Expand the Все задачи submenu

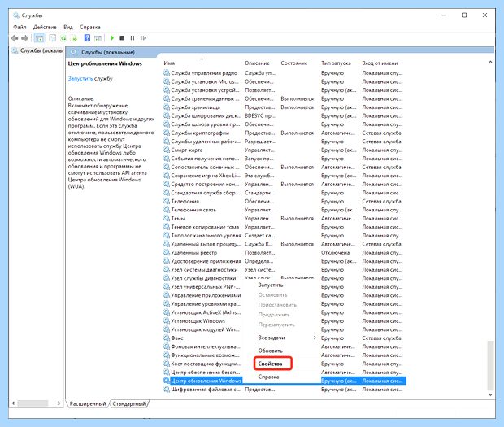tap(286, 338)
